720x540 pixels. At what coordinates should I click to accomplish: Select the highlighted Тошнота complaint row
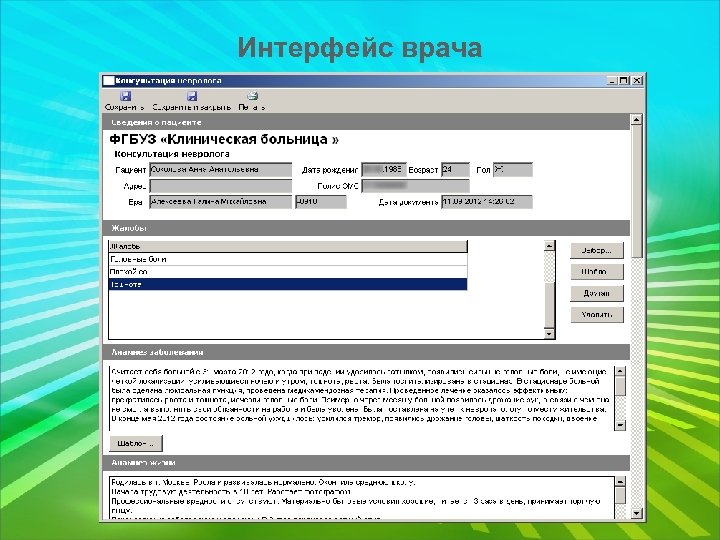(288, 284)
